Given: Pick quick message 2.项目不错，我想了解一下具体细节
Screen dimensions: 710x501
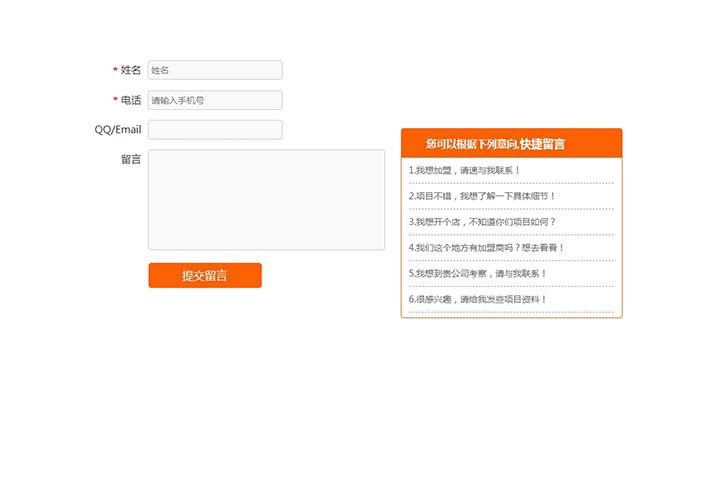Looking at the screenshot, I should click(481, 196).
